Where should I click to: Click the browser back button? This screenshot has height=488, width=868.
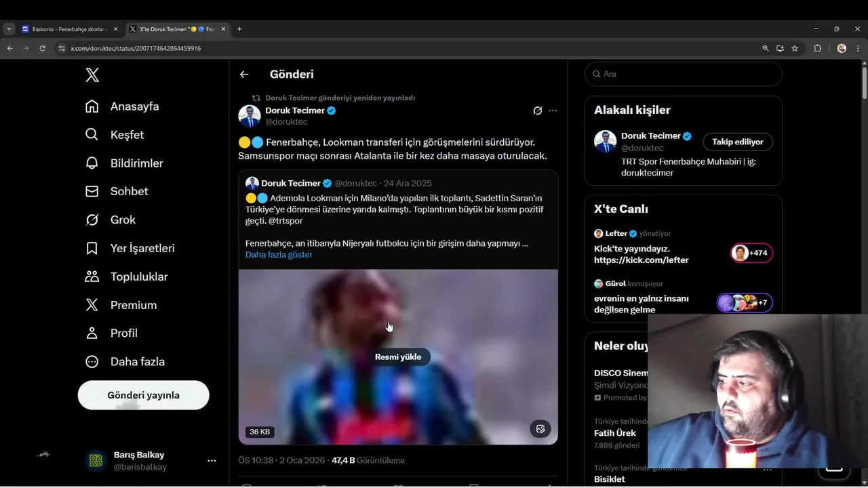coord(9,48)
